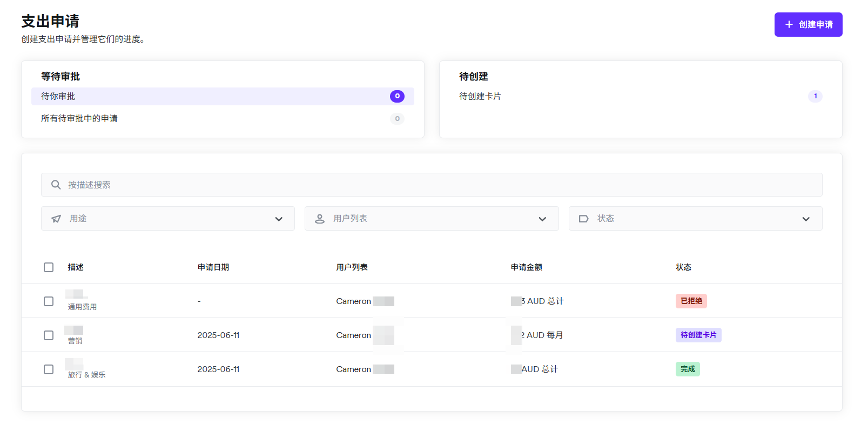Select the 待创建卡片 item
The image size is (868, 425).
pos(641,96)
